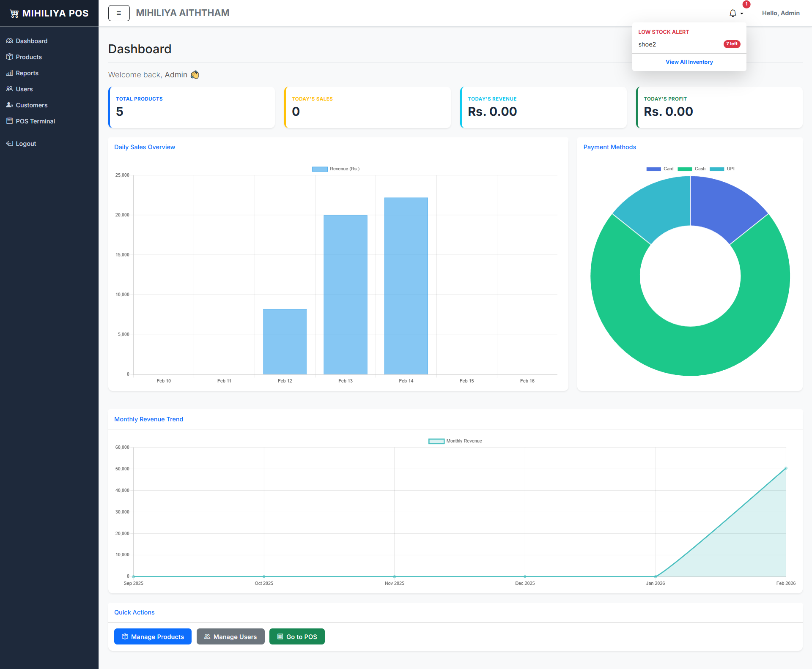Toggle the Card legend swatch

coord(653,169)
